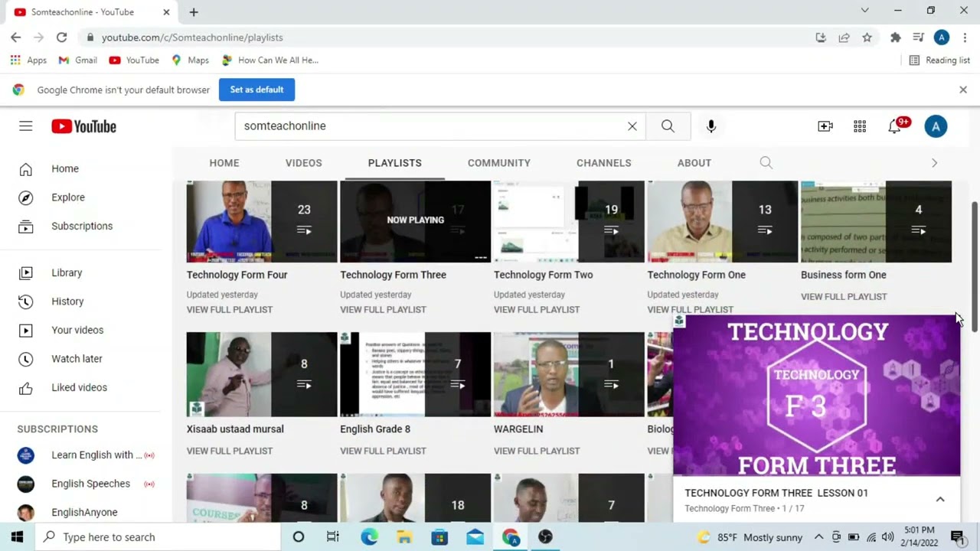
Task: Open the account avatar menu
Action: [936, 126]
